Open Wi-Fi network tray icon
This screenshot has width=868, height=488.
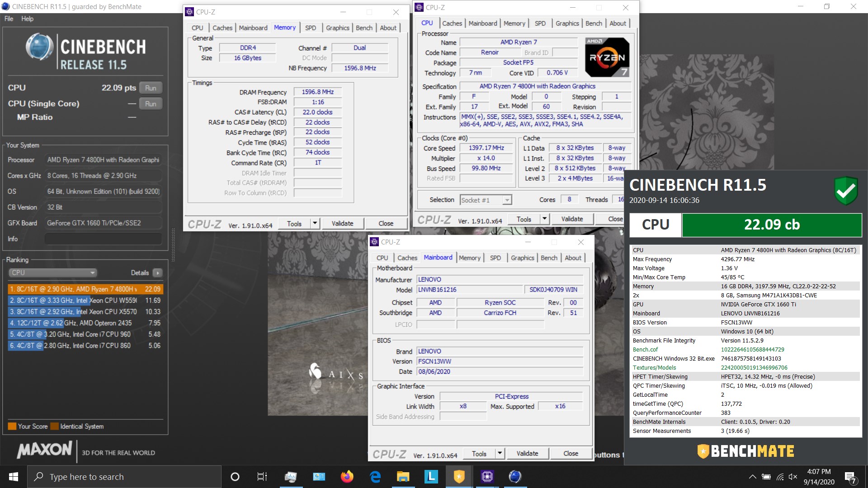click(x=780, y=477)
